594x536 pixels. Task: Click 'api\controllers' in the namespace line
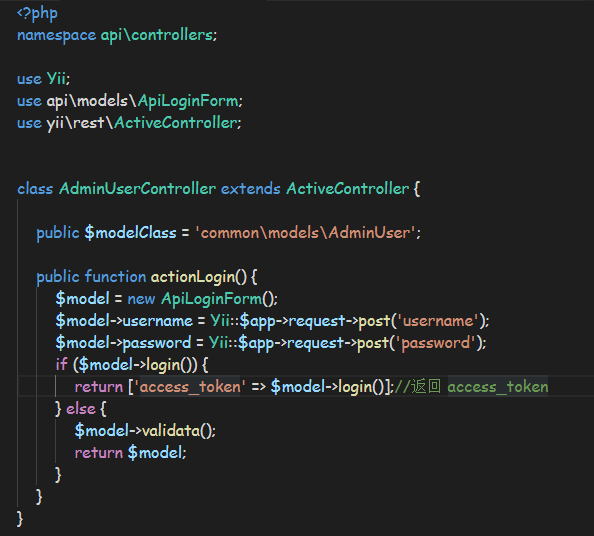coord(156,35)
